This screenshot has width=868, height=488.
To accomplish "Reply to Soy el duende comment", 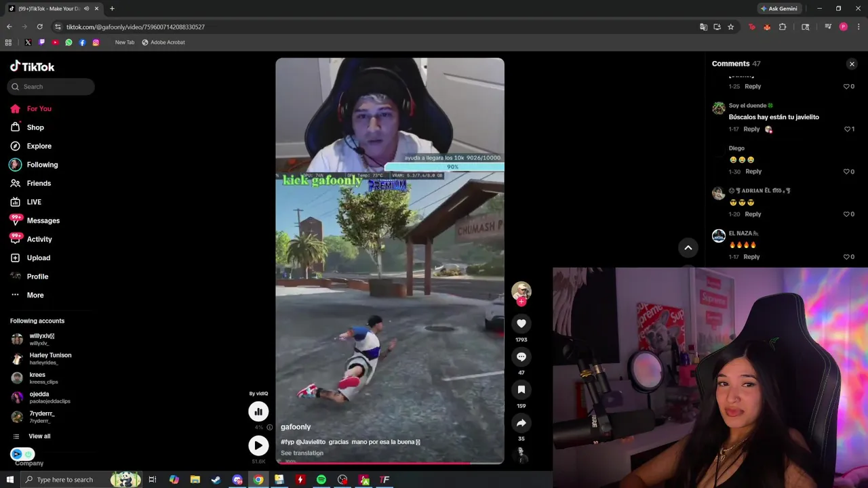I will pyautogui.click(x=751, y=129).
